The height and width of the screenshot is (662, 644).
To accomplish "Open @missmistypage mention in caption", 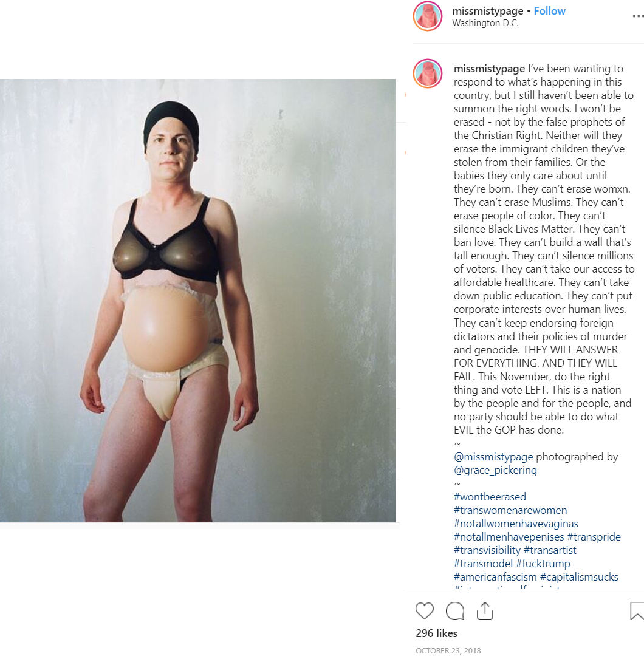I will pos(493,457).
